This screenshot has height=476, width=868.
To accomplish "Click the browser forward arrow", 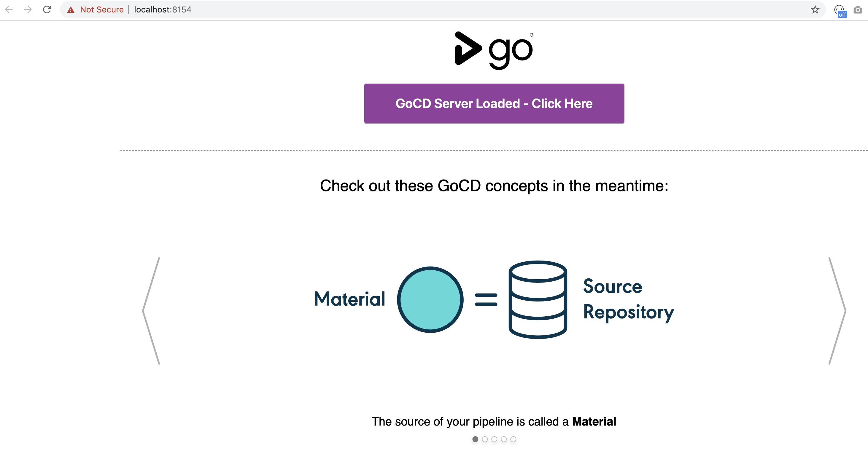I will point(28,9).
